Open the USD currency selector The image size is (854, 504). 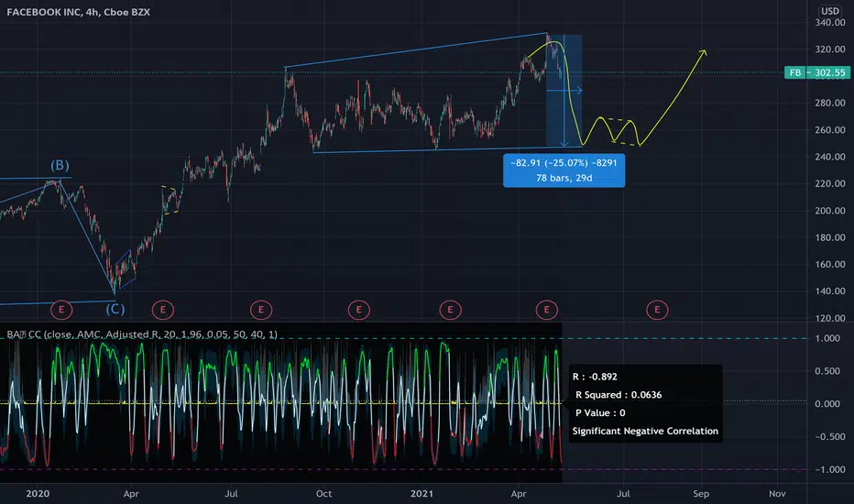(830, 11)
